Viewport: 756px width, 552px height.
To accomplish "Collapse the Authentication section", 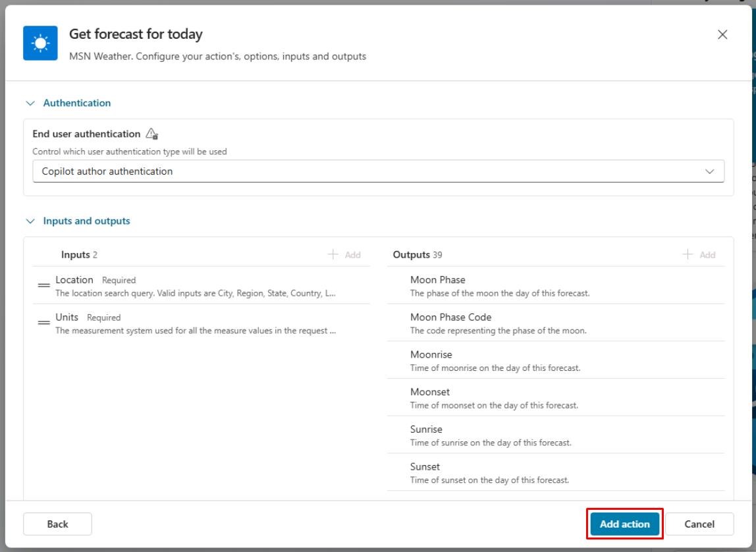I will pos(30,103).
